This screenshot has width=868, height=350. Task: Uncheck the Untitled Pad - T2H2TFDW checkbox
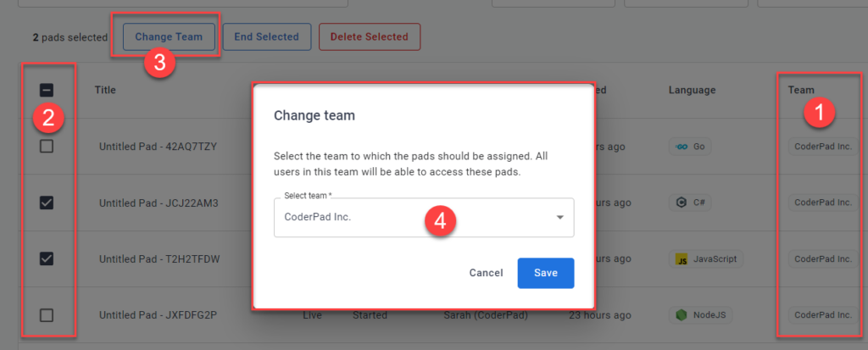[47, 259]
